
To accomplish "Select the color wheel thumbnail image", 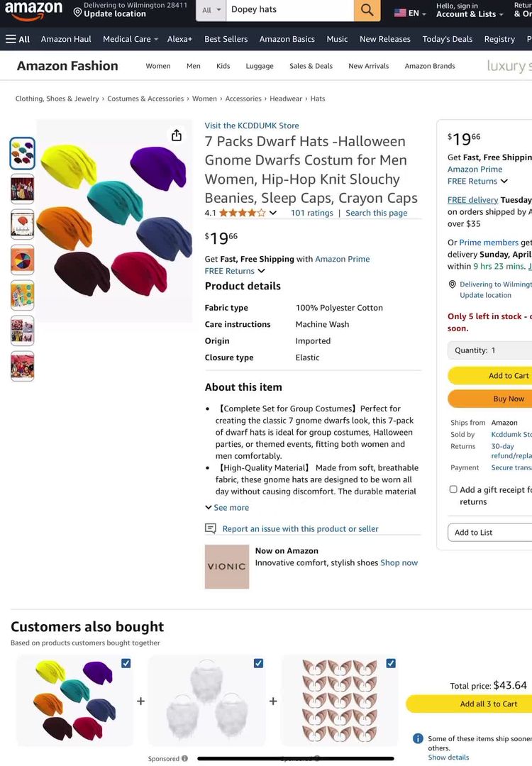I will (x=22, y=260).
